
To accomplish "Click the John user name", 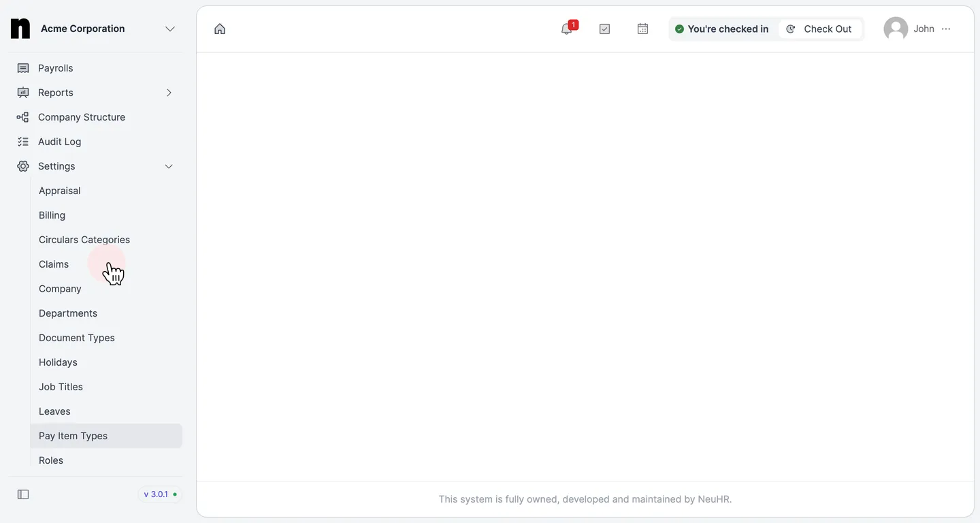I will [x=924, y=29].
